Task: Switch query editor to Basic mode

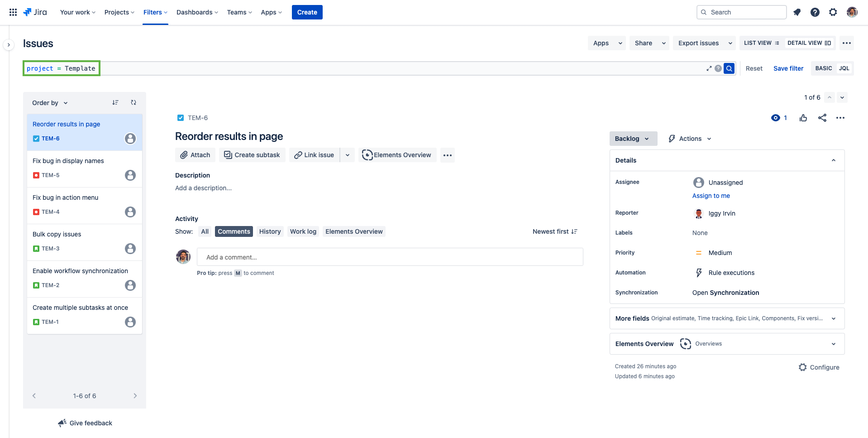Action: tap(823, 68)
